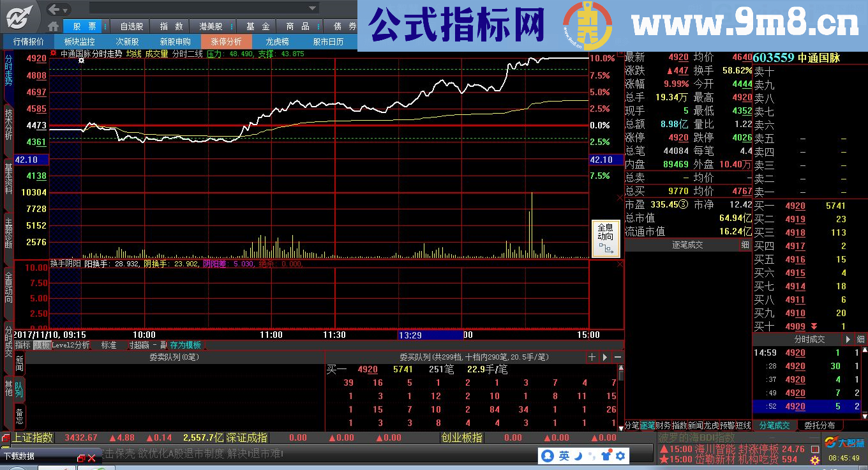Click the 13:29 timeline marker
The width and height of the screenshot is (868, 470).
click(430, 335)
